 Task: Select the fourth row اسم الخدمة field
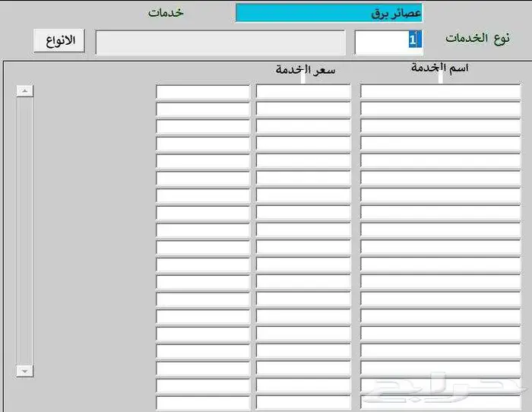[x=440, y=144]
